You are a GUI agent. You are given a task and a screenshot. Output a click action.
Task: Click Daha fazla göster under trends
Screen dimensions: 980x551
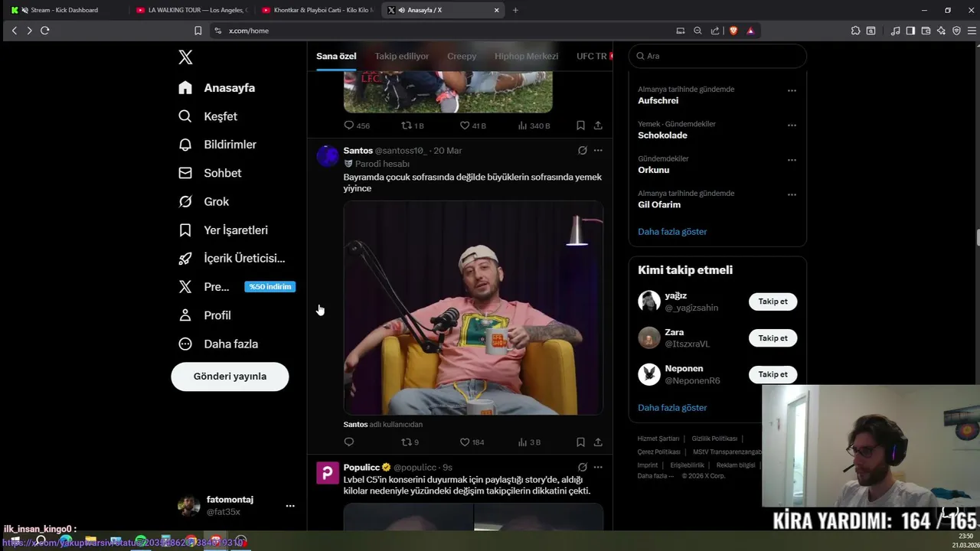click(672, 232)
